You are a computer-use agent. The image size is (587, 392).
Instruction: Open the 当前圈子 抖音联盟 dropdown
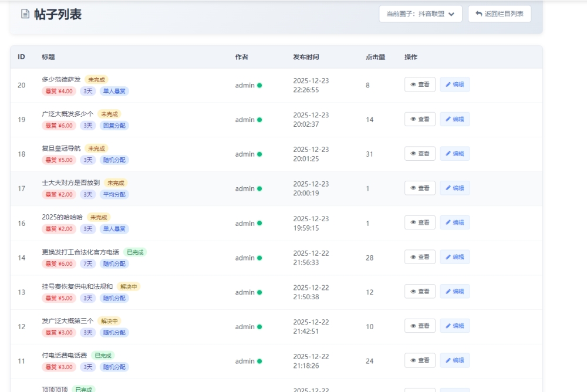point(420,14)
